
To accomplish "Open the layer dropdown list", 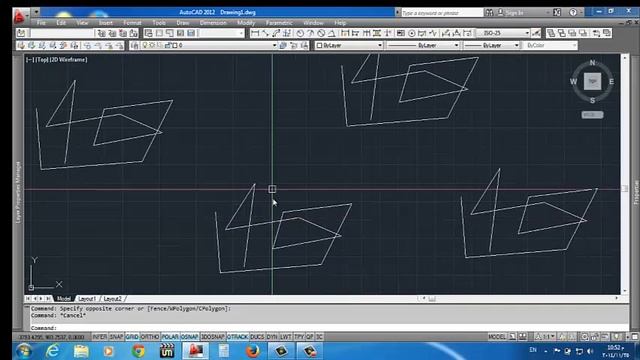I will point(274,45).
